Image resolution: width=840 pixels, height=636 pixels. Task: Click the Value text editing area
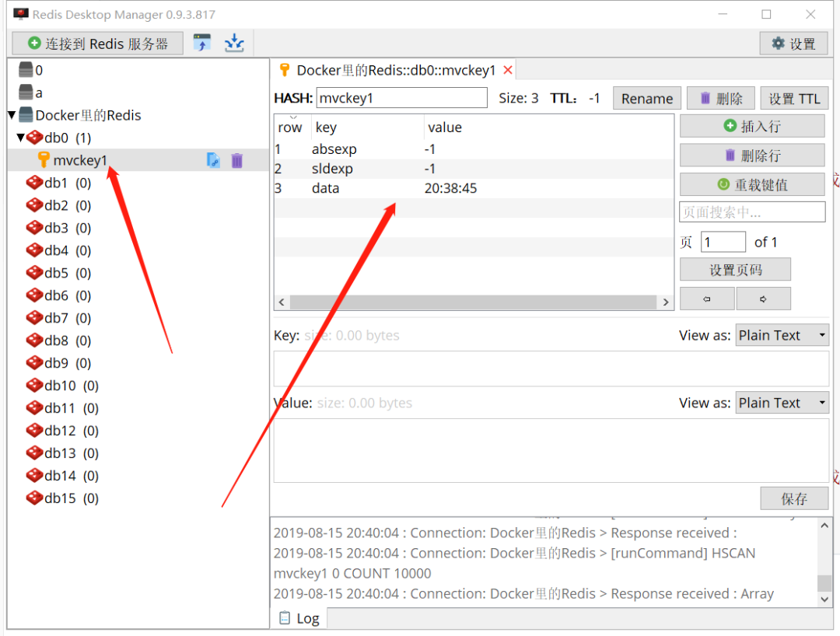click(551, 450)
